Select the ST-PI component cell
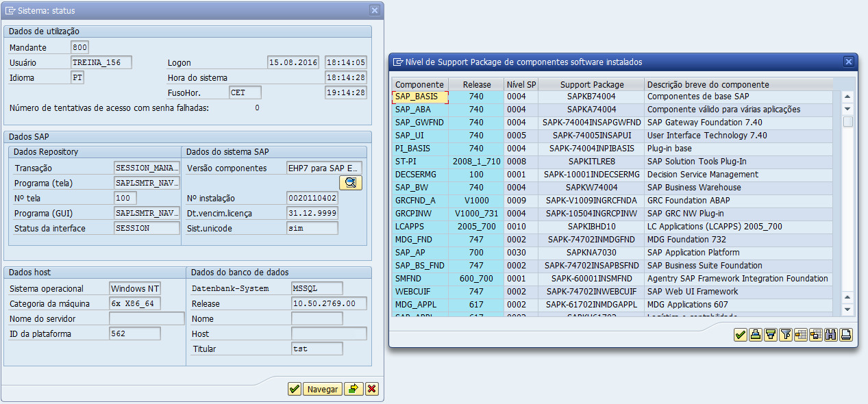The image size is (868, 404). tap(420, 162)
